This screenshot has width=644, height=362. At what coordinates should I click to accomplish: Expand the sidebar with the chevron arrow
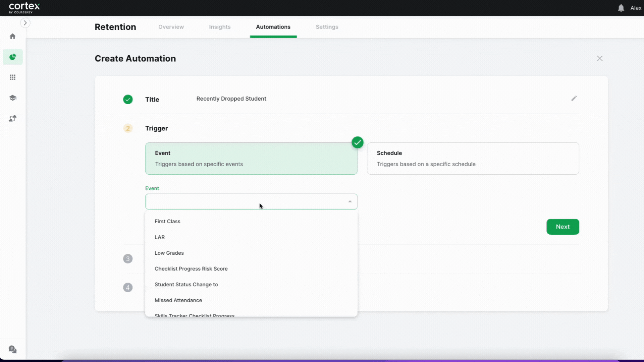pos(25,23)
